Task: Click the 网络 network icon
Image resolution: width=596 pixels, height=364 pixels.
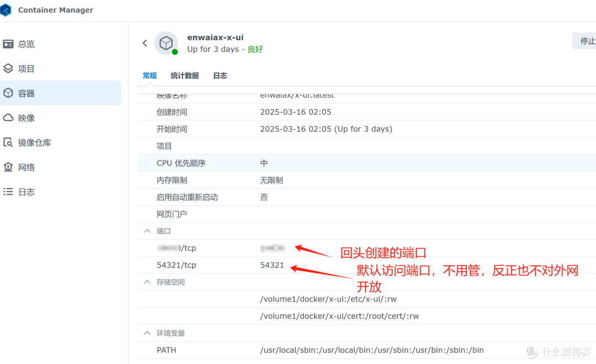Action: 8,167
